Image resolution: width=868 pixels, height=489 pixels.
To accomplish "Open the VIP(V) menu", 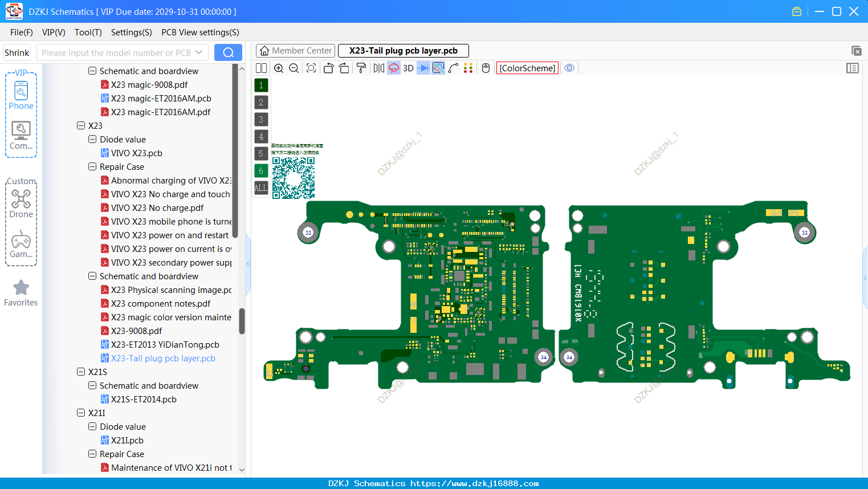I will coord(54,32).
